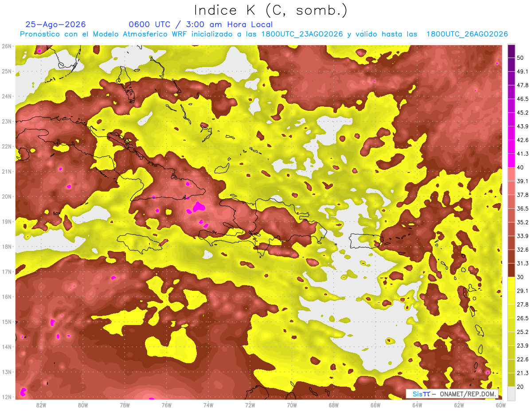Click the "43.9" color bar label
532x411 pixels.
523,126
